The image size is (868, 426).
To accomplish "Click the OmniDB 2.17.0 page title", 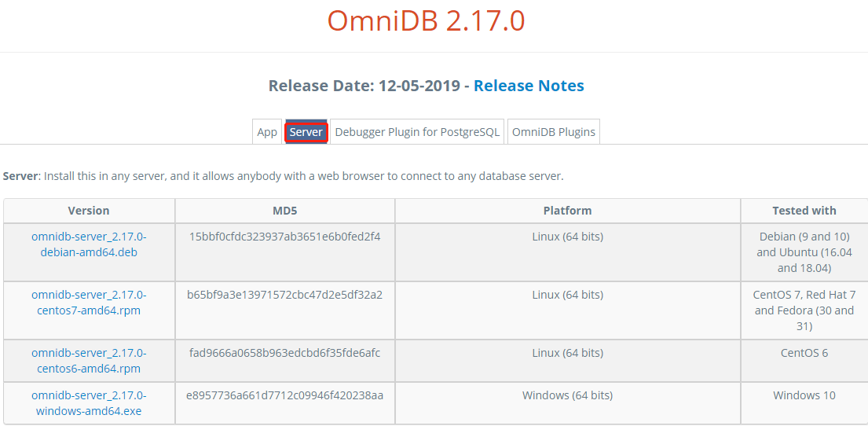I will 426,21.
